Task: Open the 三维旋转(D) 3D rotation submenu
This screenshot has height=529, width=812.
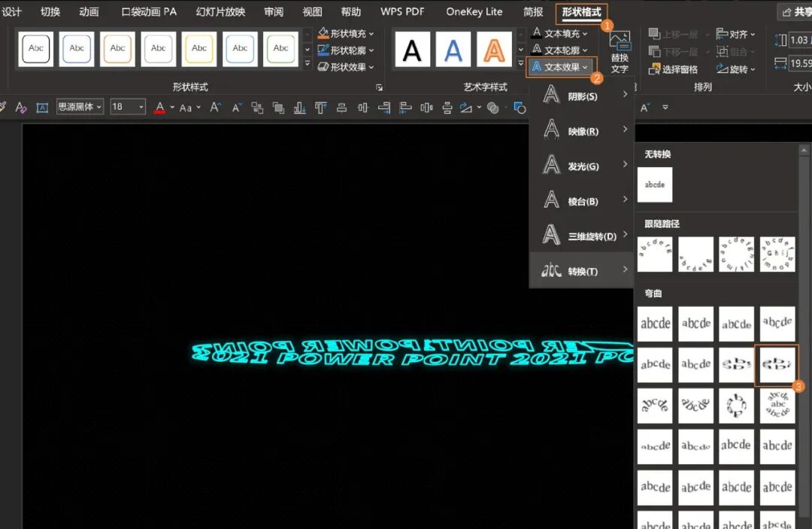Action: (x=581, y=236)
